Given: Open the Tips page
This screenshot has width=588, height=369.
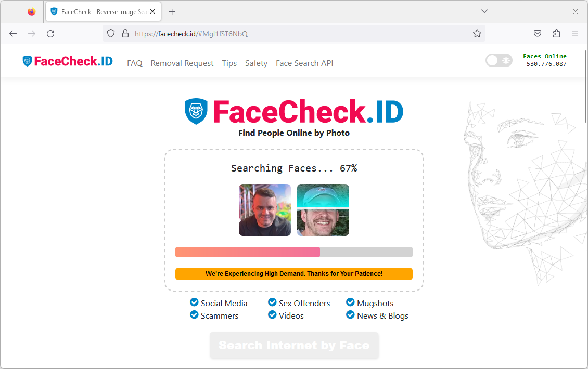Looking at the screenshot, I should coord(229,63).
